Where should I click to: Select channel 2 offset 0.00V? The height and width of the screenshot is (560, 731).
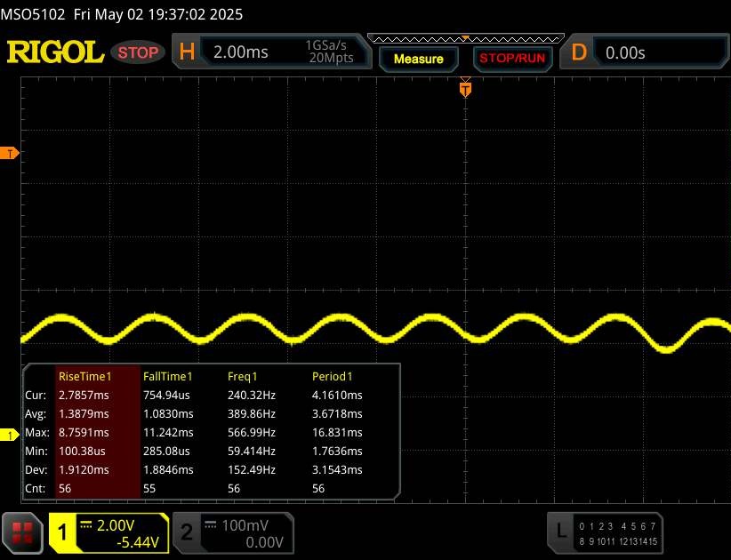pos(264,542)
